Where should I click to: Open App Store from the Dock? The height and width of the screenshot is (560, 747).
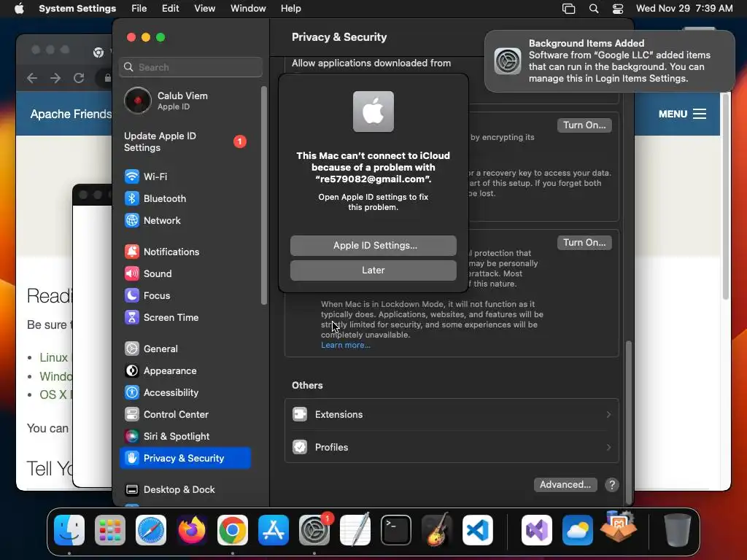pyautogui.click(x=274, y=530)
